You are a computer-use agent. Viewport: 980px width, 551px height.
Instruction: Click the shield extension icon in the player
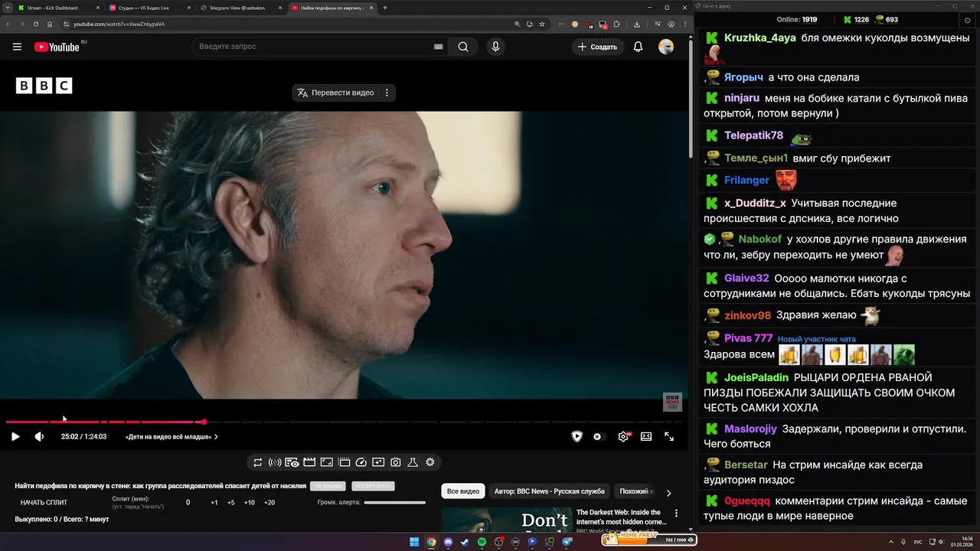click(577, 436)
